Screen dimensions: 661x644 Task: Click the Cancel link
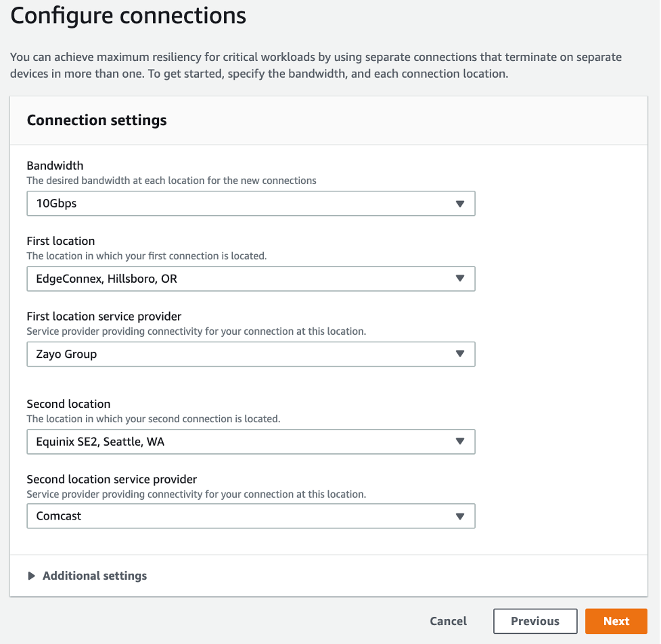click(448, 620)
